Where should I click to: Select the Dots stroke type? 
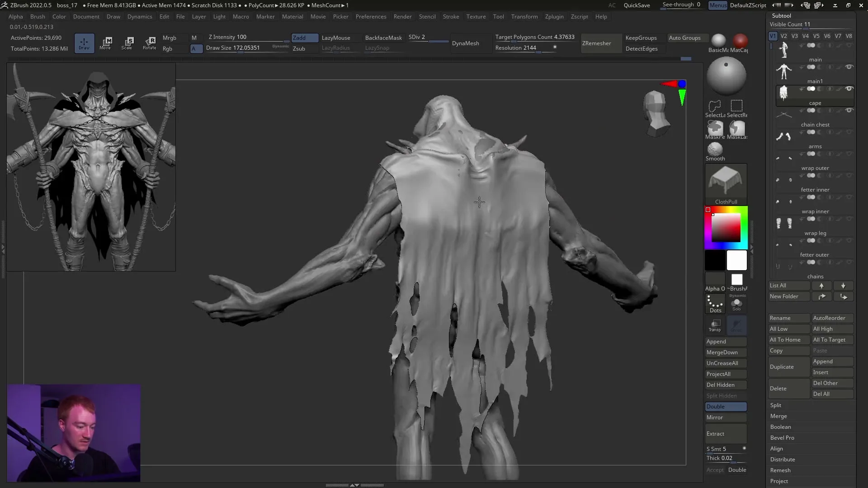click(714, 304)
